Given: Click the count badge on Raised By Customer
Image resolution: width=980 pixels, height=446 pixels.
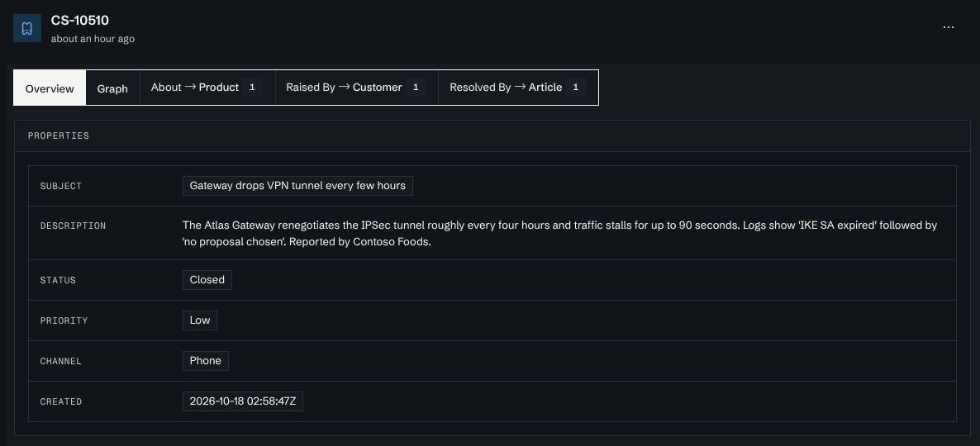Looking at the screenshot, I should pos(416,88).
